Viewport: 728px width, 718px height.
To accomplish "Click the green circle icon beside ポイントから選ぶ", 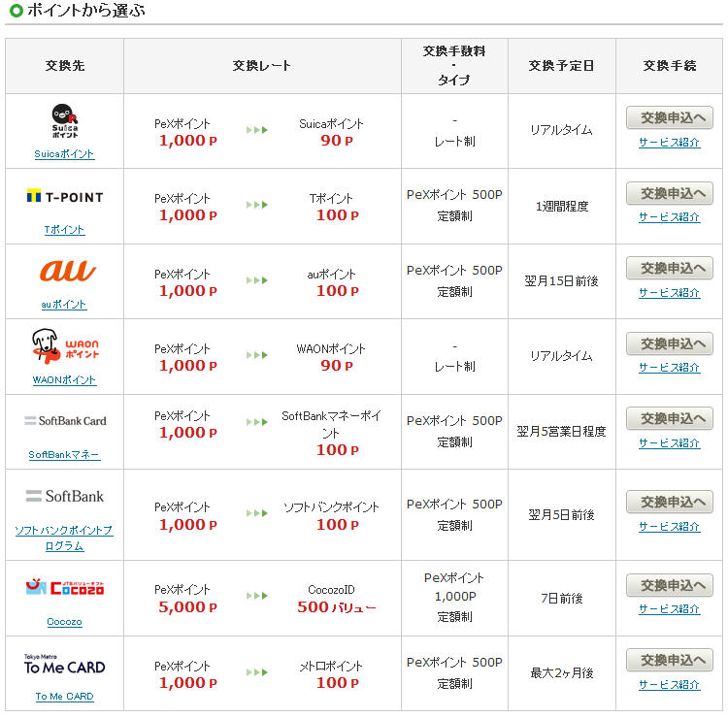I will 16,11.
